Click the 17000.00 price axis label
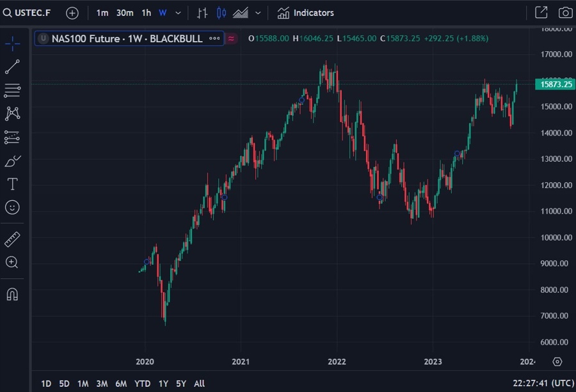The image size is (576, 392). (556, 54)
